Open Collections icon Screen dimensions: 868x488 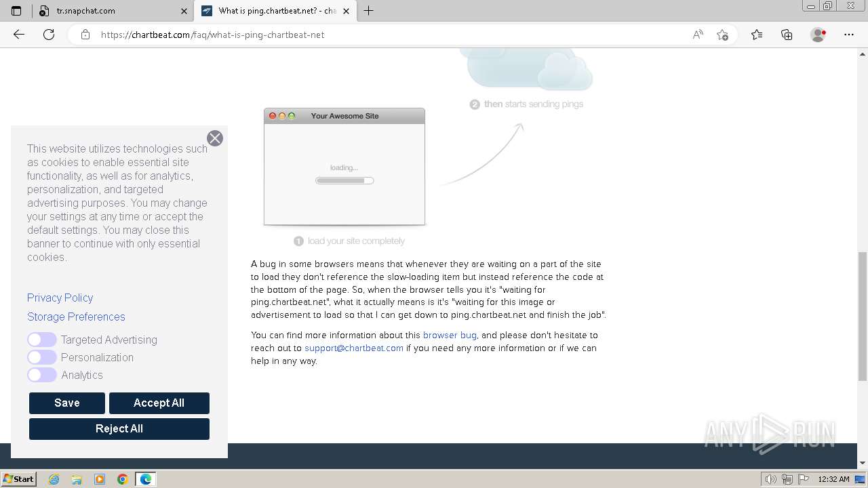(x=787, y=35)
